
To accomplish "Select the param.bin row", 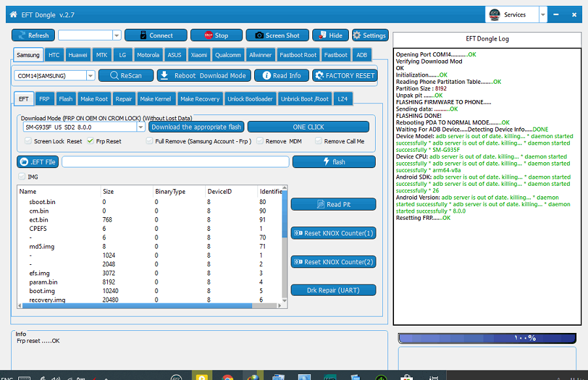I will (x=150, y=282).
